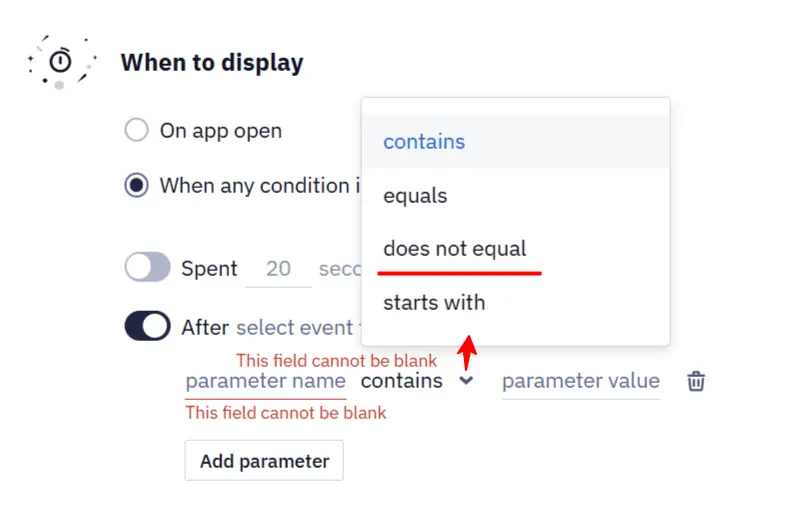The height and width of the screenshot is (512, 797).
Task: Turn off the After event toggle
Action: (x=147, y=326)
